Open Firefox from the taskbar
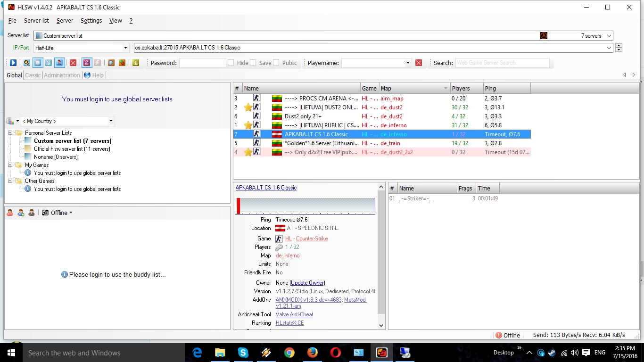 click(x=312, y=353)
